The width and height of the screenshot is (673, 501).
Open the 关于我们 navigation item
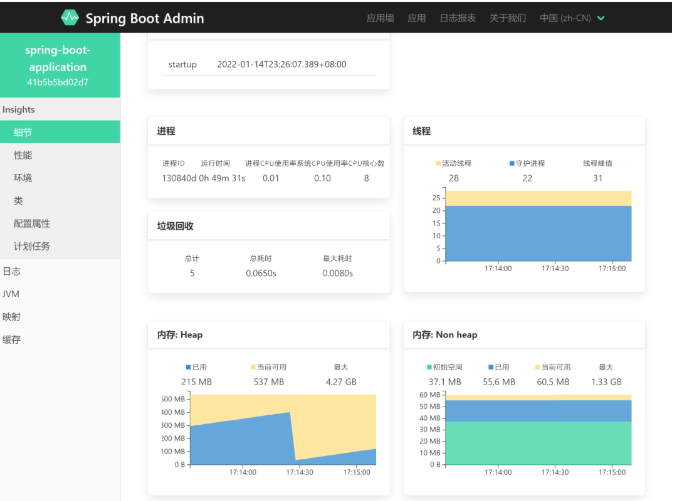coord(508,18)
